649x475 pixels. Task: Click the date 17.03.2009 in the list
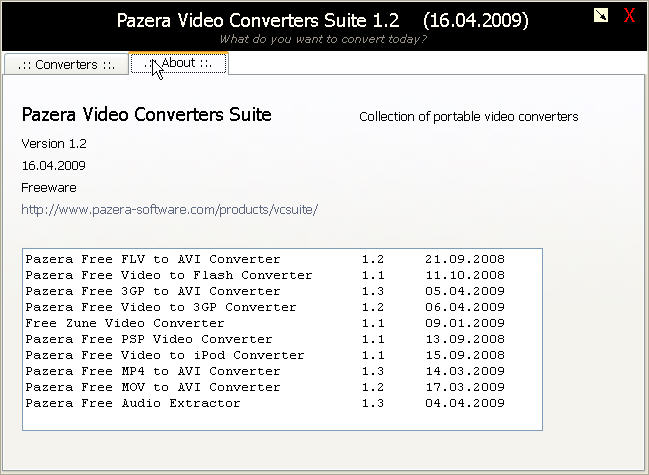(465, 387)
